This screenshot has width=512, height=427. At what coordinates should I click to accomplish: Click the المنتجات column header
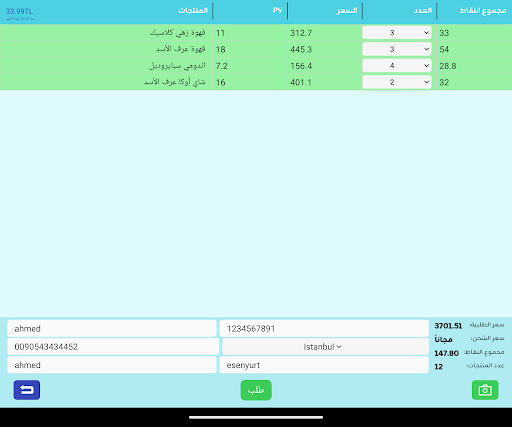[193, 11]
